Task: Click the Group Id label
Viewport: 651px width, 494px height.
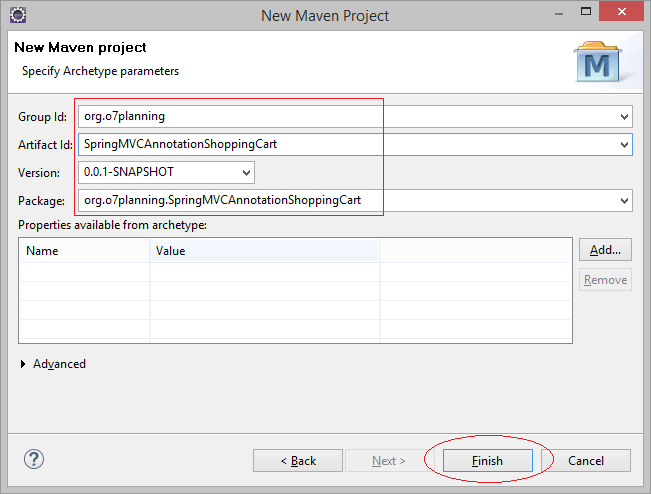Action: tap(42, 117)
